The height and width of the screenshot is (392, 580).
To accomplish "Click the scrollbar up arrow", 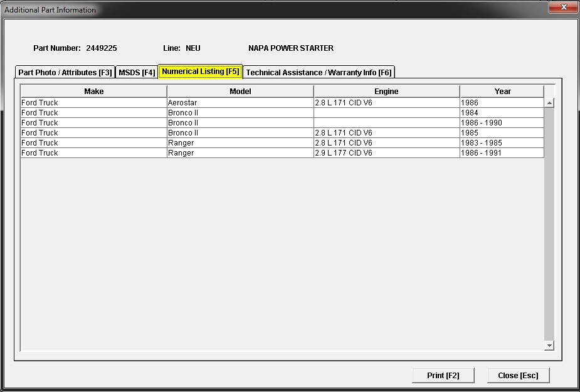I will pos(549,103).
